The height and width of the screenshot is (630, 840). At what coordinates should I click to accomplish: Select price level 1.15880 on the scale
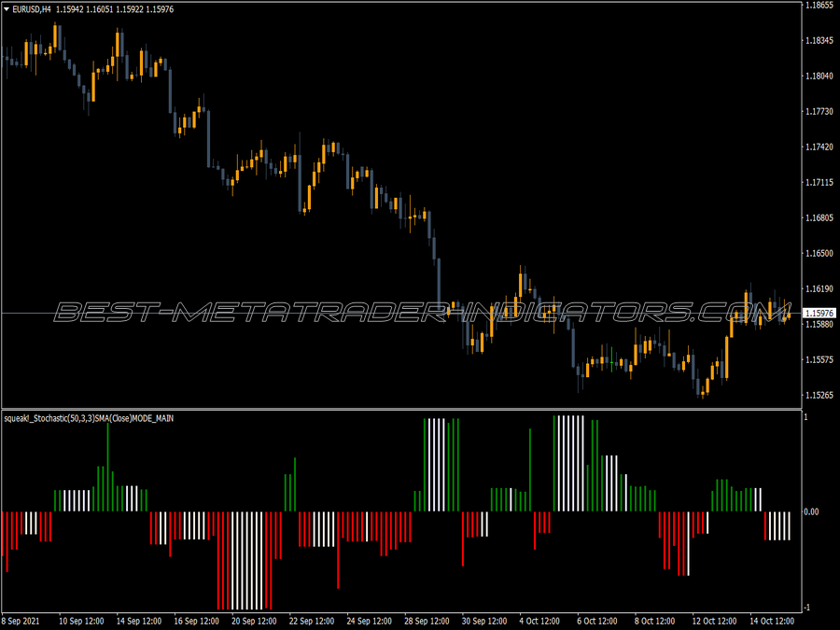point(819,324)
